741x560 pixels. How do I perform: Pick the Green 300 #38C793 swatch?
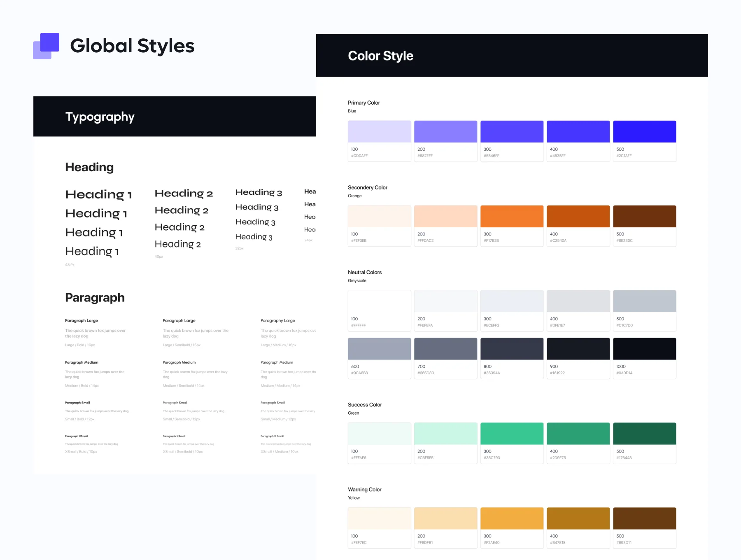(x=512, y=443)
